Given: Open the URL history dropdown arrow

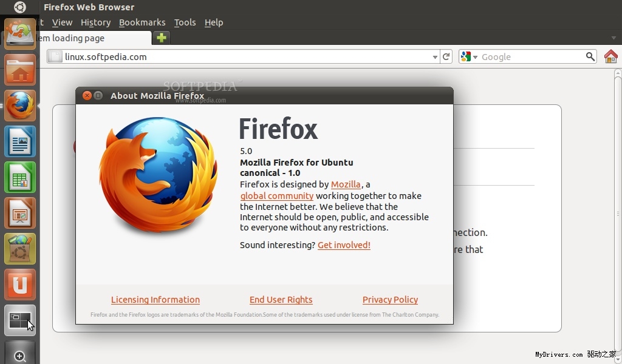Looking at the screenshot, I should point(435,57).
